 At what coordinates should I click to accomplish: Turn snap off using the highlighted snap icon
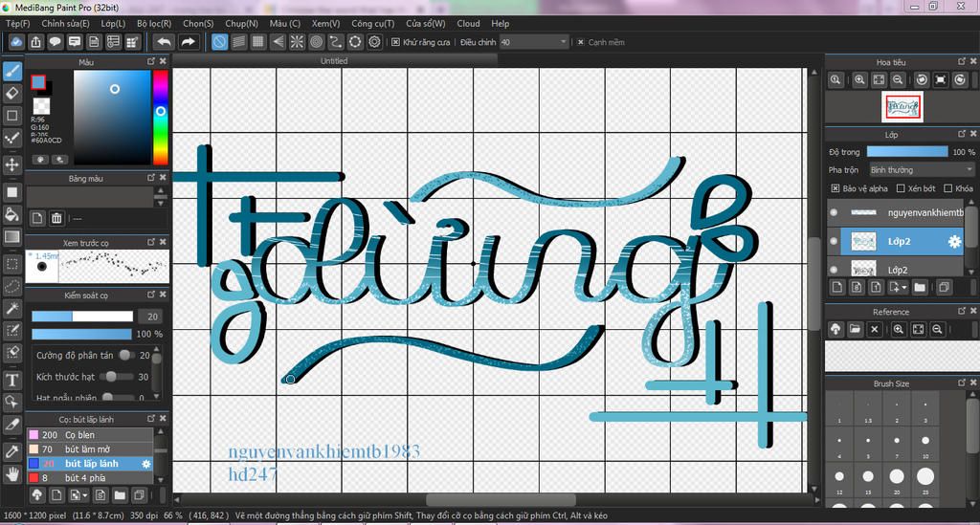[219, 42]
